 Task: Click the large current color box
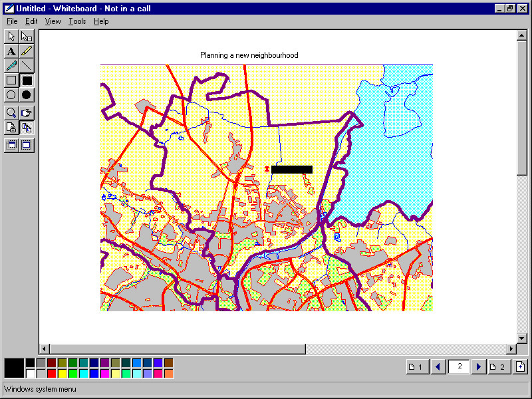(14, 368)
